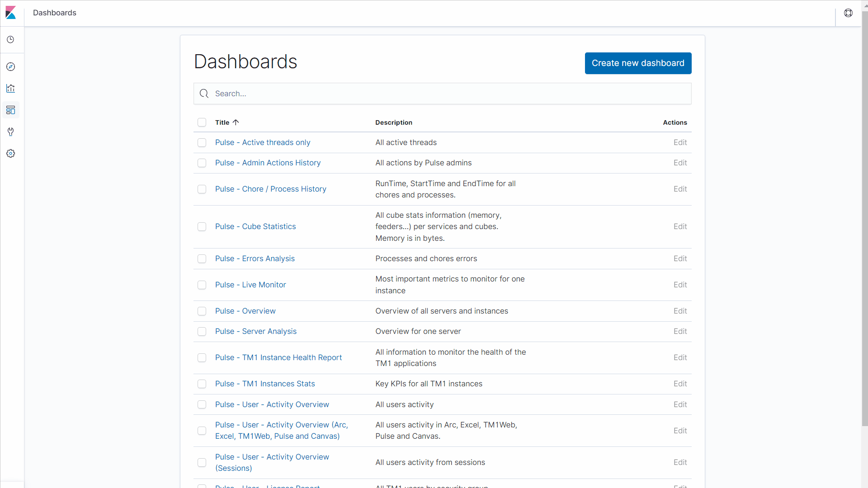Image resolution: width=868 pixels, height=488 pixels.
Task: Open Pulse - Live Monitor dashboard link
Action: click(250, 285)
